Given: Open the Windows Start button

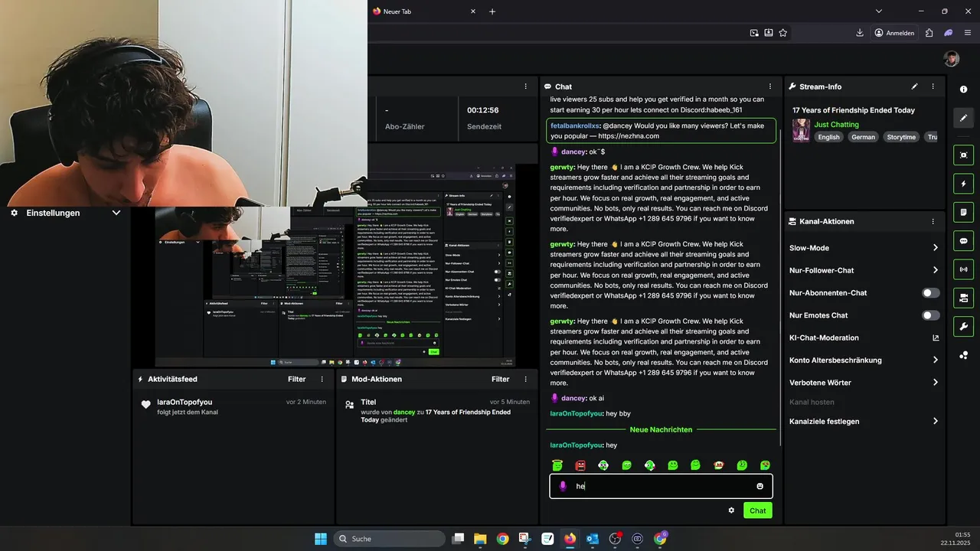Looking at the screenshot, I should click(x=321, y=539).
